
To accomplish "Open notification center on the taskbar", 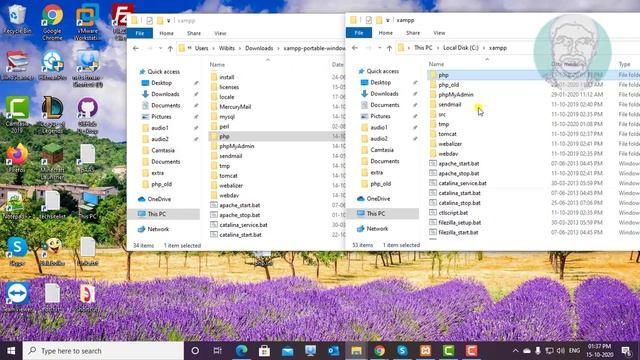I will click(x=627, y=351).
